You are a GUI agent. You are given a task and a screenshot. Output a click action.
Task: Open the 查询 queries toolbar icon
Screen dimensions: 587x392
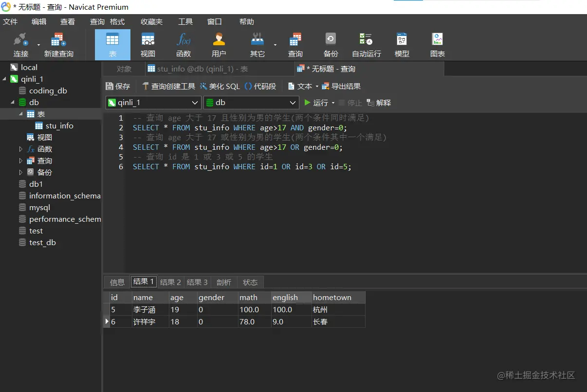(295, 45)
